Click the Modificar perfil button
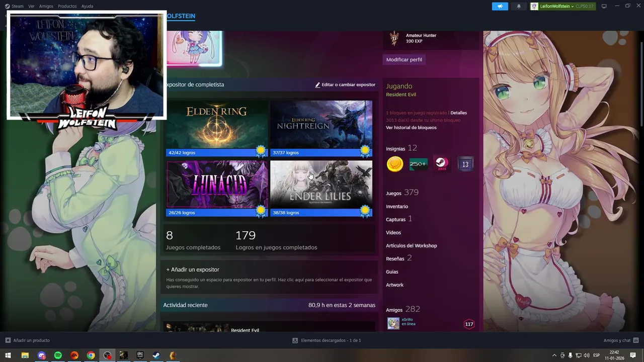This screenshot has height=362, width=644. 404,59
